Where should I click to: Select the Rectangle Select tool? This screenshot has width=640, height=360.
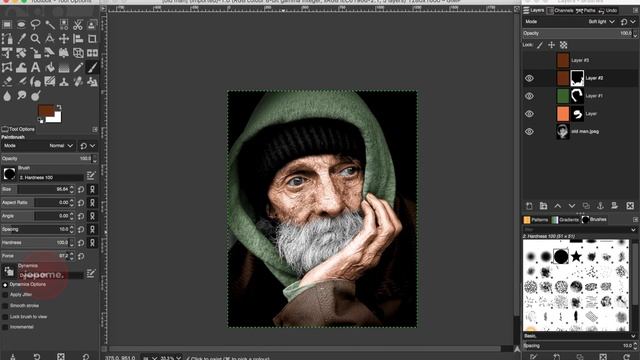point(7,25)
